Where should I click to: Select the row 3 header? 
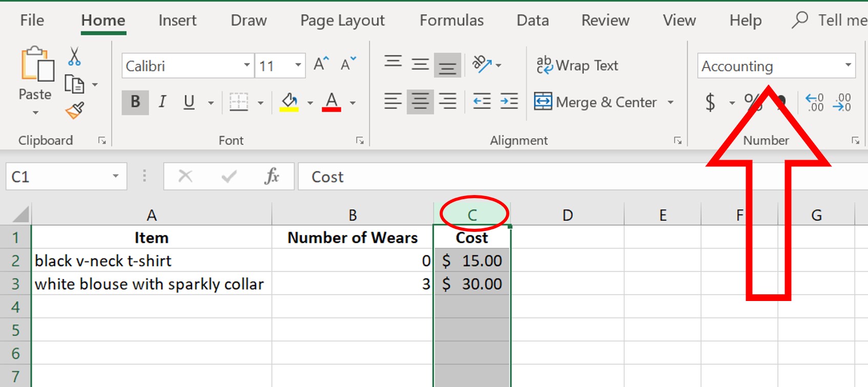pyautogui.click(x=15, y=284)
